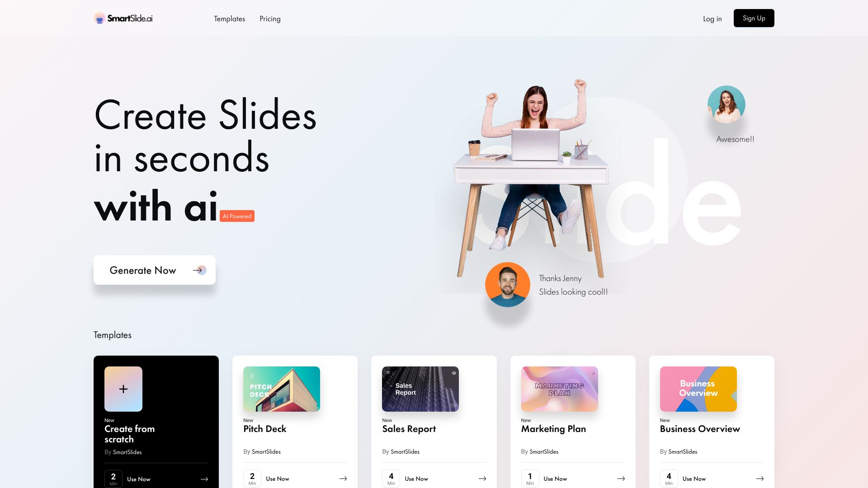This screenshot has height=488, width=868.
Task: Expand the Templates section below hero
Action: click(112, 334)
